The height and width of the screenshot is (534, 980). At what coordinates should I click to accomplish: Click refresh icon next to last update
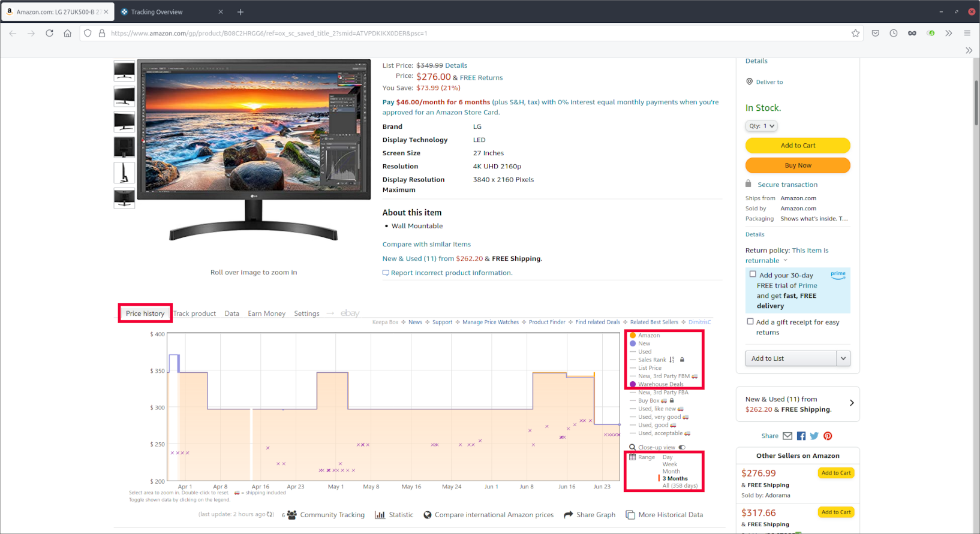270,514
